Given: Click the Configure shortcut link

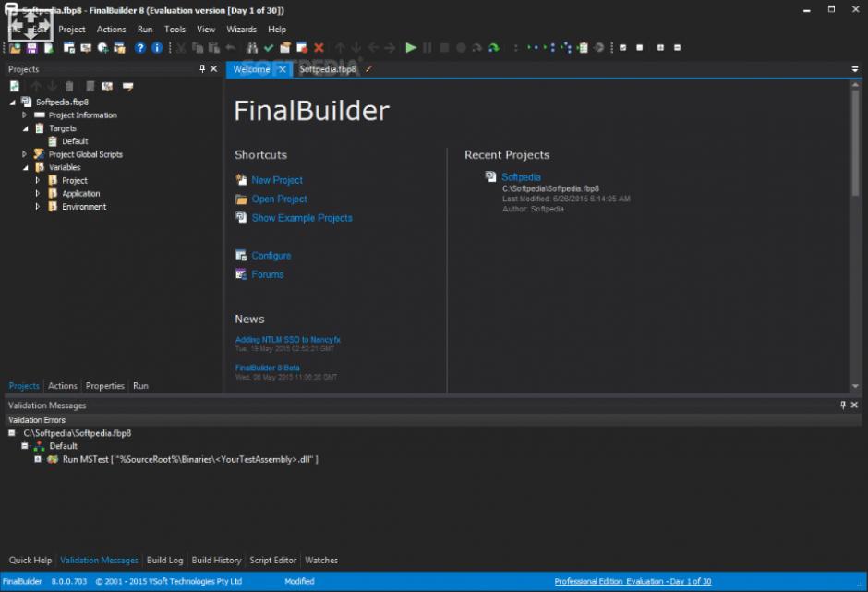Looking at the screenshot, I should pos(271,255).
